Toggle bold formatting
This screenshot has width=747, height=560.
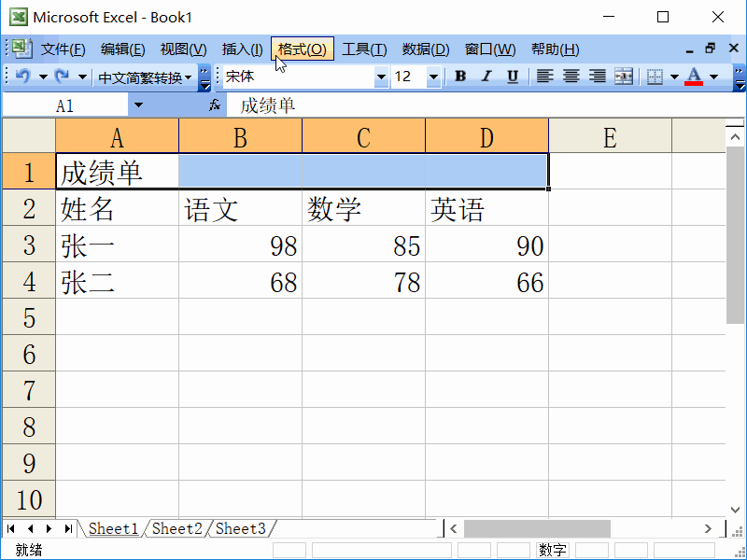point(460,76)
